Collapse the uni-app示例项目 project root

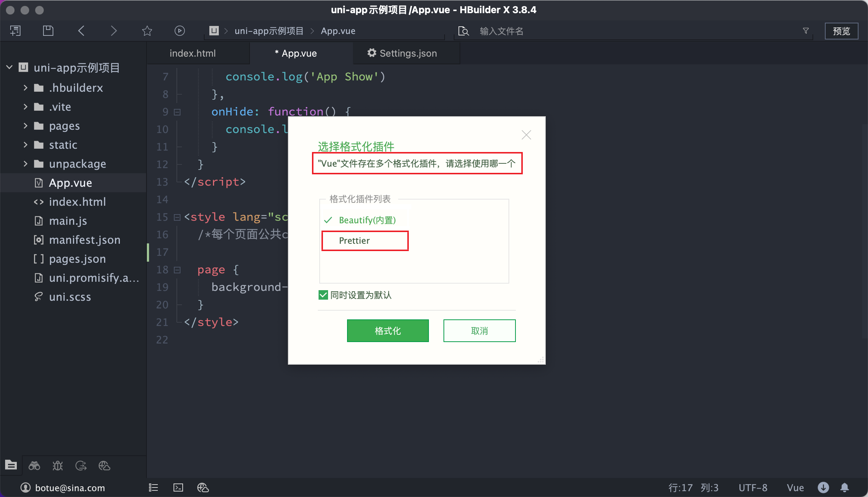[9, 67]
